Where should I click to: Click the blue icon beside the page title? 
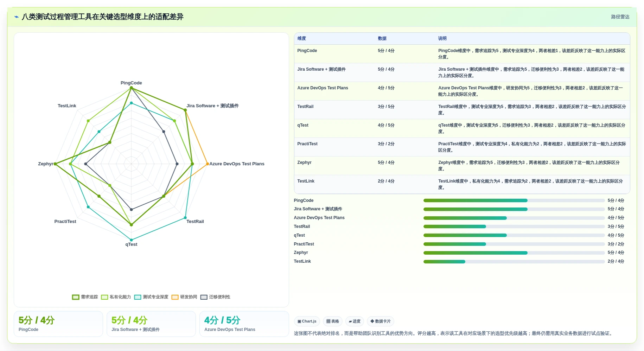[x=16, y=17]
